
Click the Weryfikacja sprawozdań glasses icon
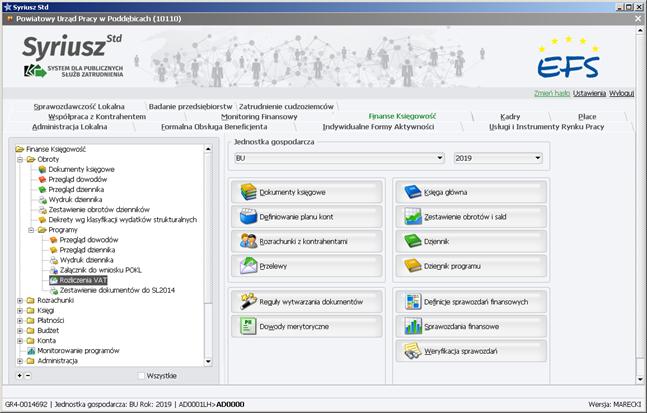(x=413, y=351)
